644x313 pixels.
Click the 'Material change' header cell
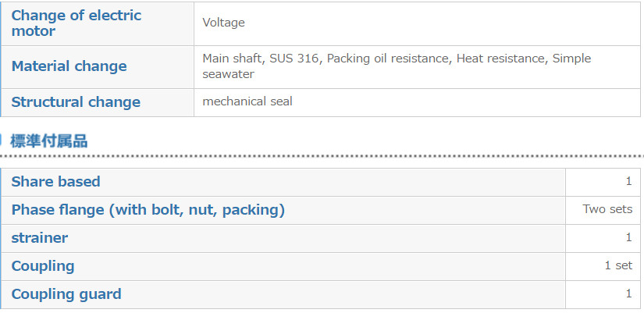coord(98,67)
